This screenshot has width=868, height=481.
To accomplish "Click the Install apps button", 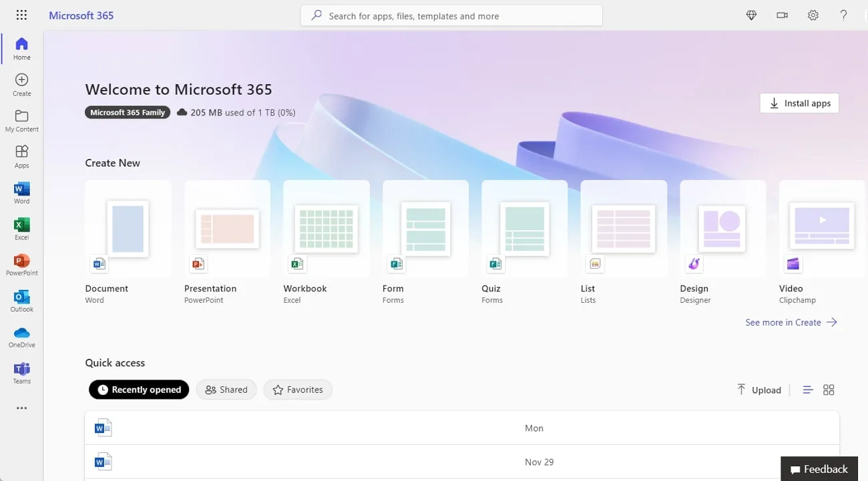I will pyautogui.click(x=799, y=103).
